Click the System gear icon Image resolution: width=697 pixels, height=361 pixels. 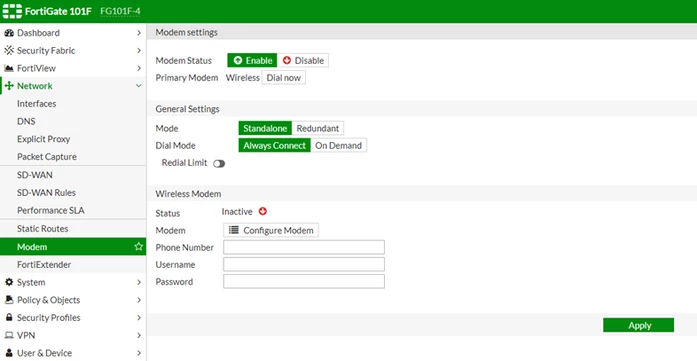pyautogui.click(x=9, y=282)
